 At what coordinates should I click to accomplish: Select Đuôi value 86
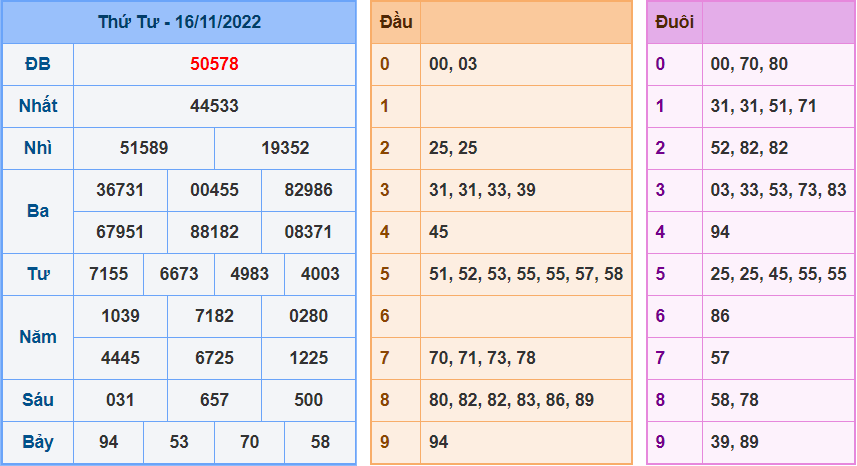click(720, 316)
